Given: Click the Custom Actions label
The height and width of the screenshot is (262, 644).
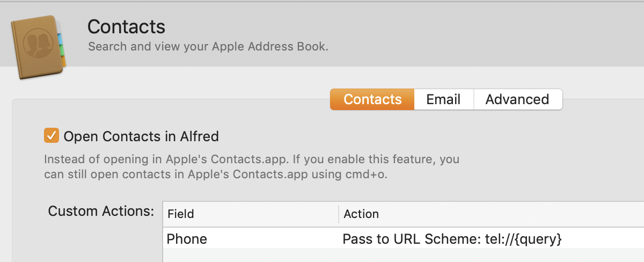Looking at the screenshot, I should 101,211.
